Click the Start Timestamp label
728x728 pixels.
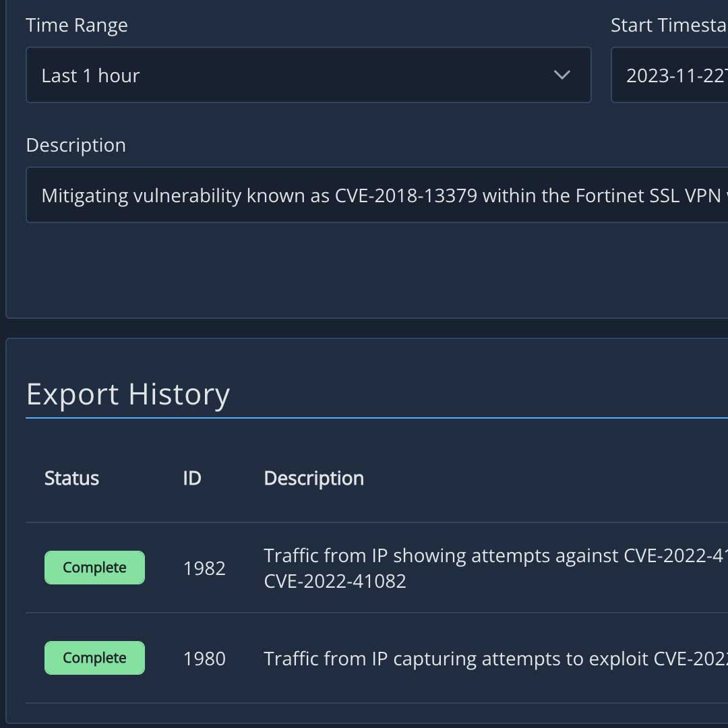coord(669,25)
